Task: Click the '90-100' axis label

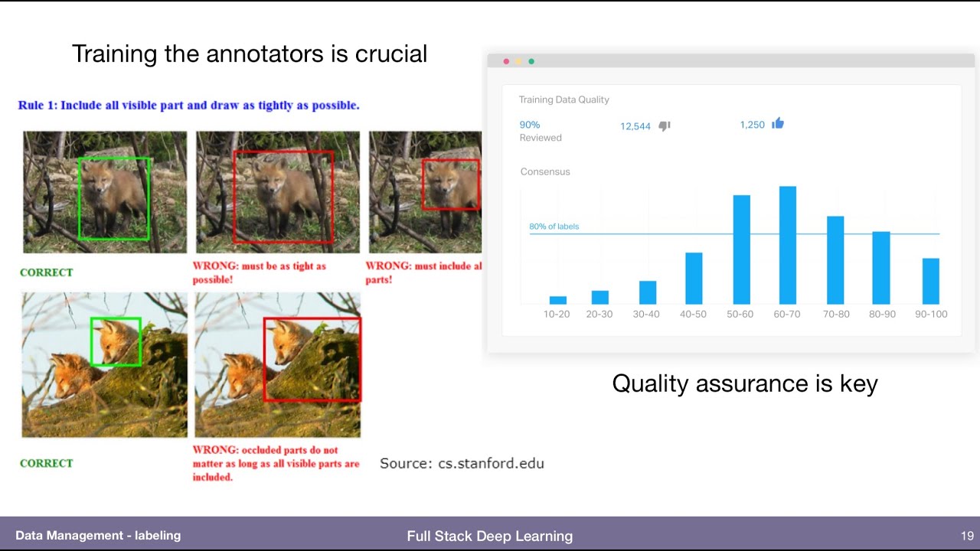Action: (x=931, y=315)
